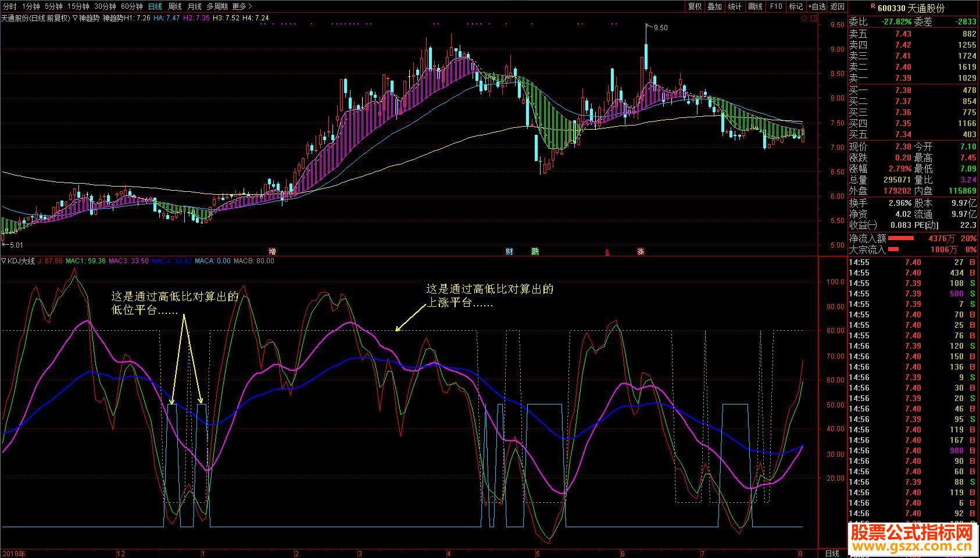This screenshot has width=980, height=558.
Task: Click the 买四 price 7.35
Action: 903,123
